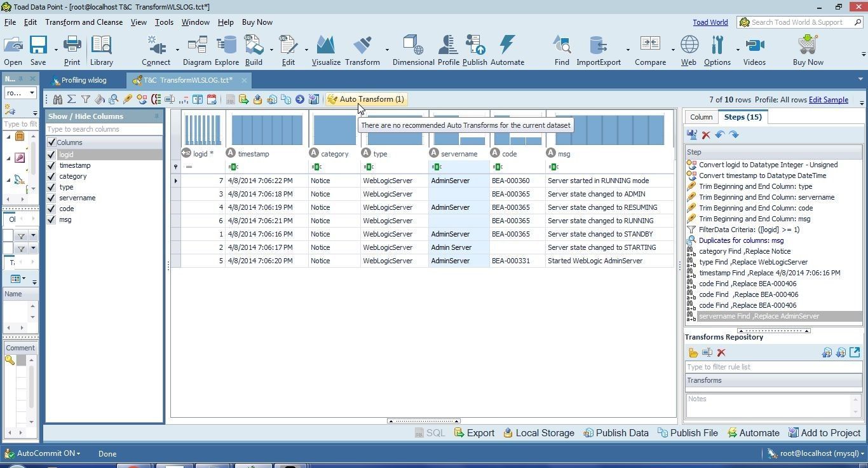Image resolution: width=868 pixels, height=468 pixels.
Task: Click the calendar date toolbar icon
Action: click(x=212, y=99)
